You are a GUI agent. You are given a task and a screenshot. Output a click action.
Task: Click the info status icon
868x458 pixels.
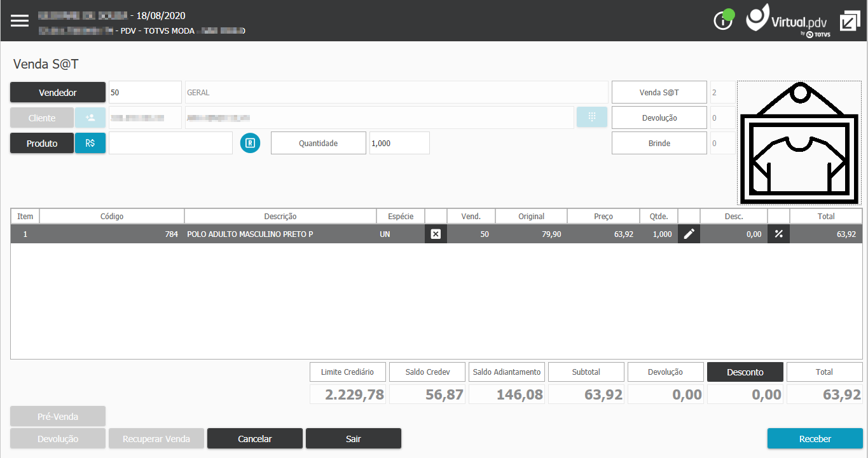click(724, 20)
